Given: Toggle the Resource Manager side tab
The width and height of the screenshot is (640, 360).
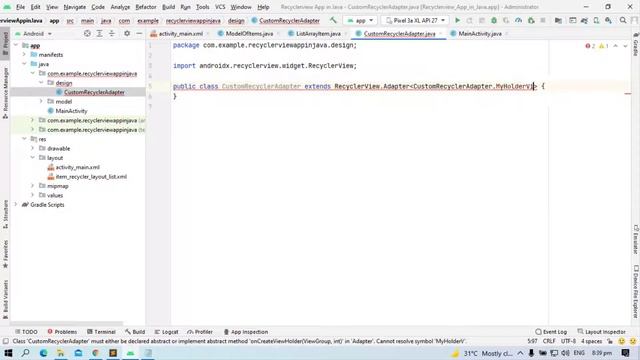Looking at the screenshot, I should (x=5, y=93).
